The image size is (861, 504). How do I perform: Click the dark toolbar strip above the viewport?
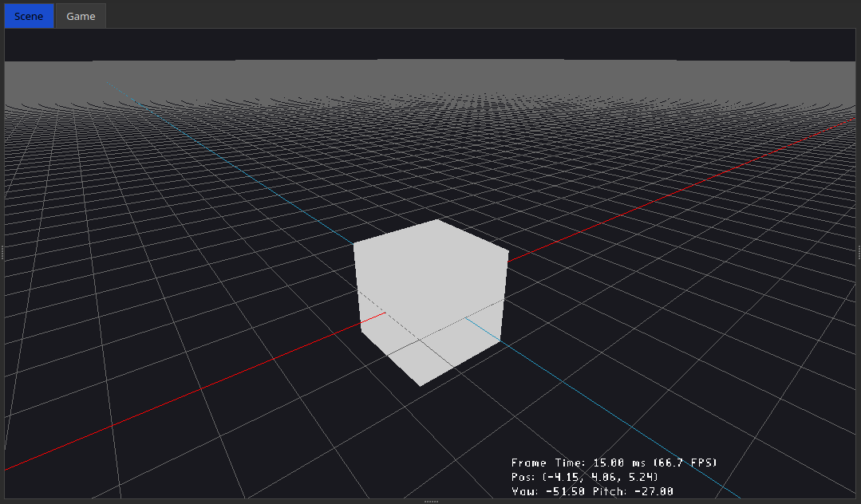431,44
